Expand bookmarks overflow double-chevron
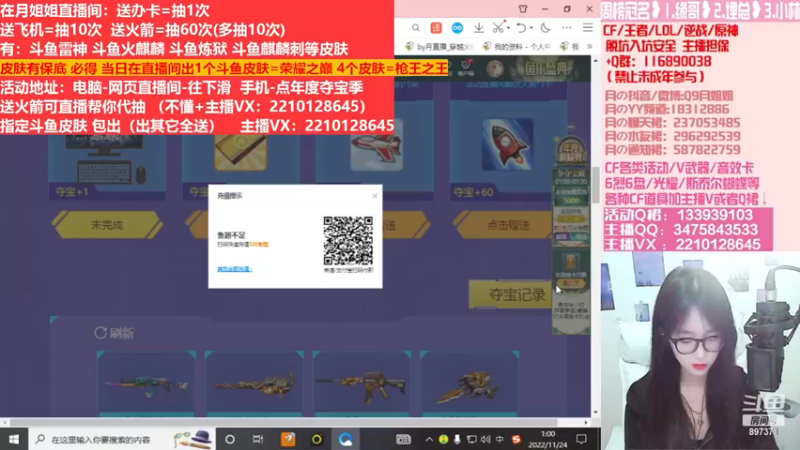This screenshot has height=450, width=800. [x=589, y=46]
